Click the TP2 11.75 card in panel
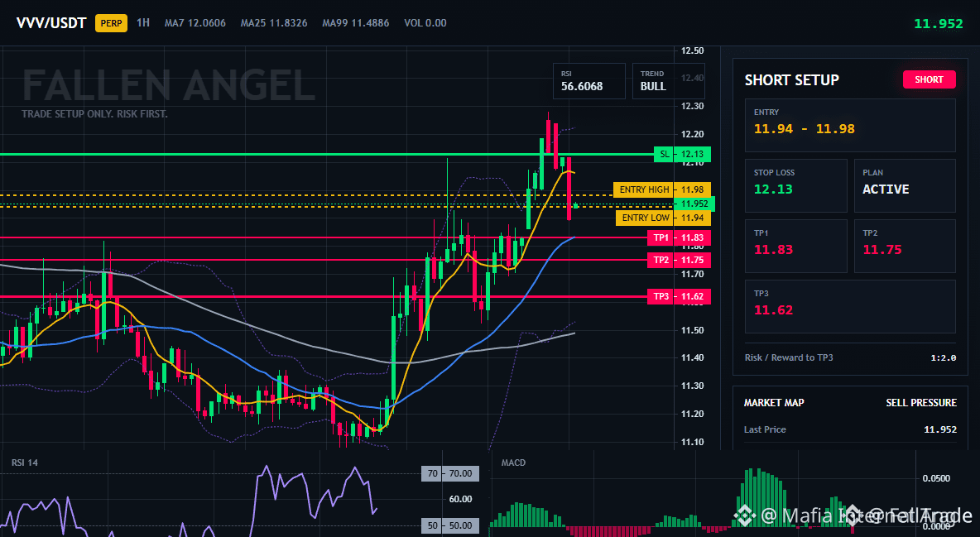Screen dimensions: 980x537 point(905,246)
